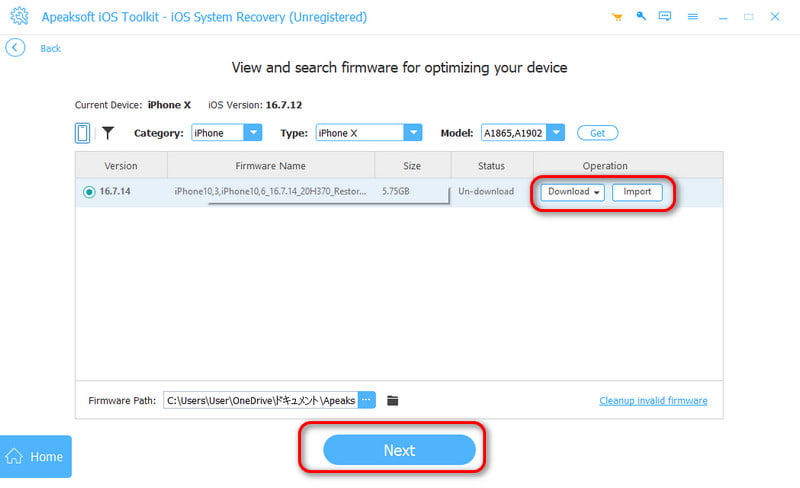Select the 16.7.14 firmware radio button
The image size is (800, 488).
(x=89, y=192)
